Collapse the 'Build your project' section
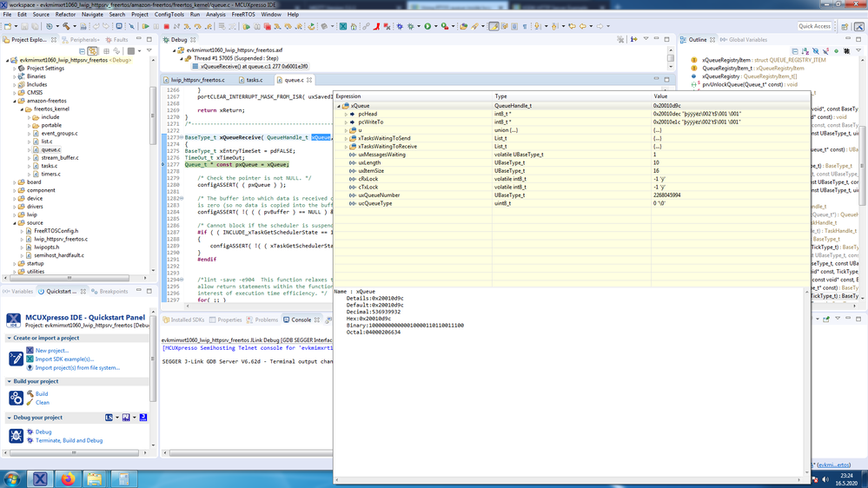 tap(10, 381)
